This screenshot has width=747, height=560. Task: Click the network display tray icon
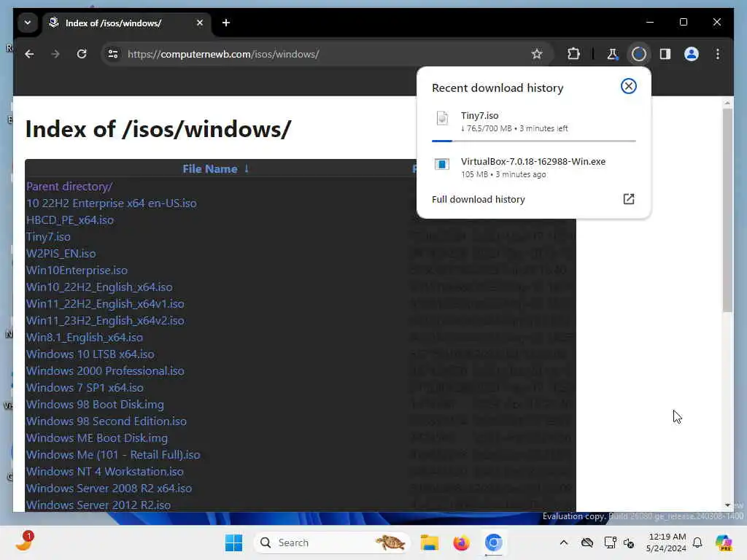click(610, 542)
